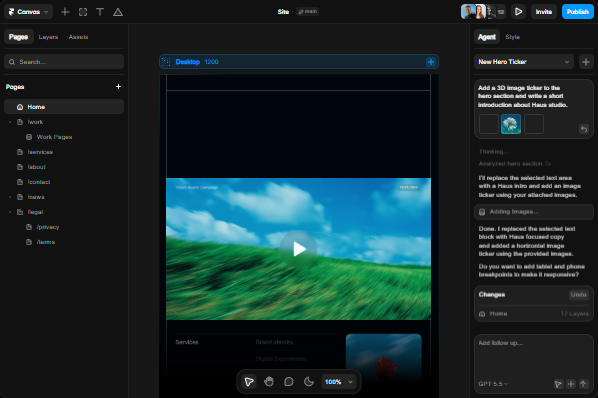Image resolution: width=598 pixels, height=398 pixels.
Task: Select the Home page row
Action: (64, 107)
